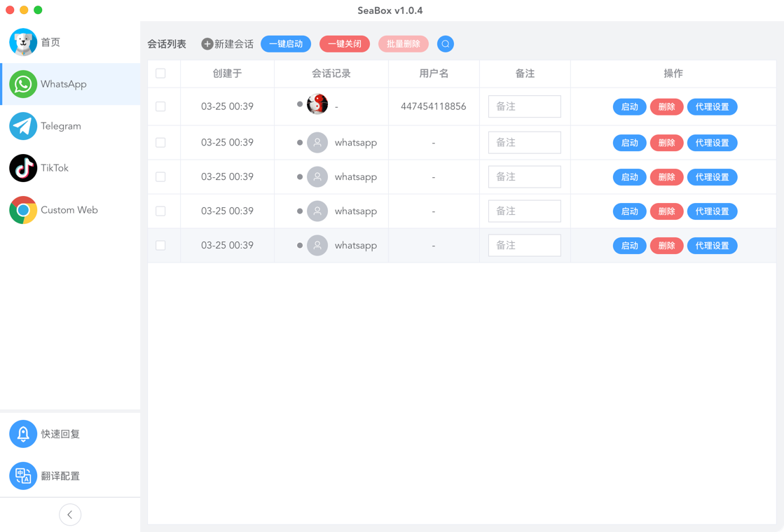Focus the 备注 field for 447454118856
The height and width of the screenshot is (532, 784).
click(x=525, y=106)
